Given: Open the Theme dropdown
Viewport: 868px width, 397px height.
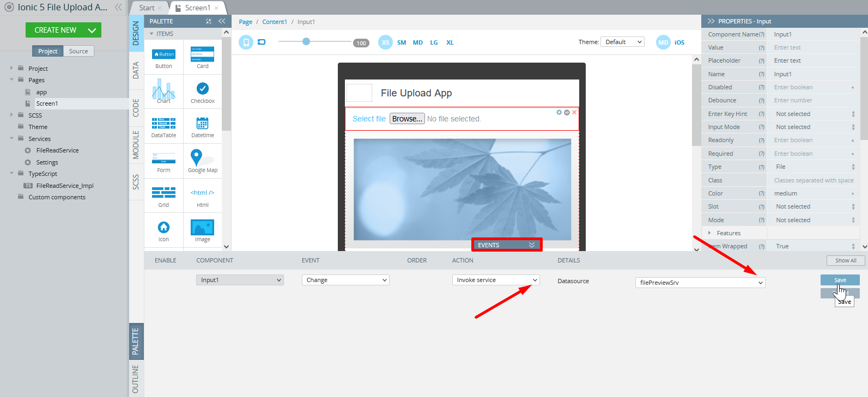Looking at the screenshot, I should [x=622, y=42].
